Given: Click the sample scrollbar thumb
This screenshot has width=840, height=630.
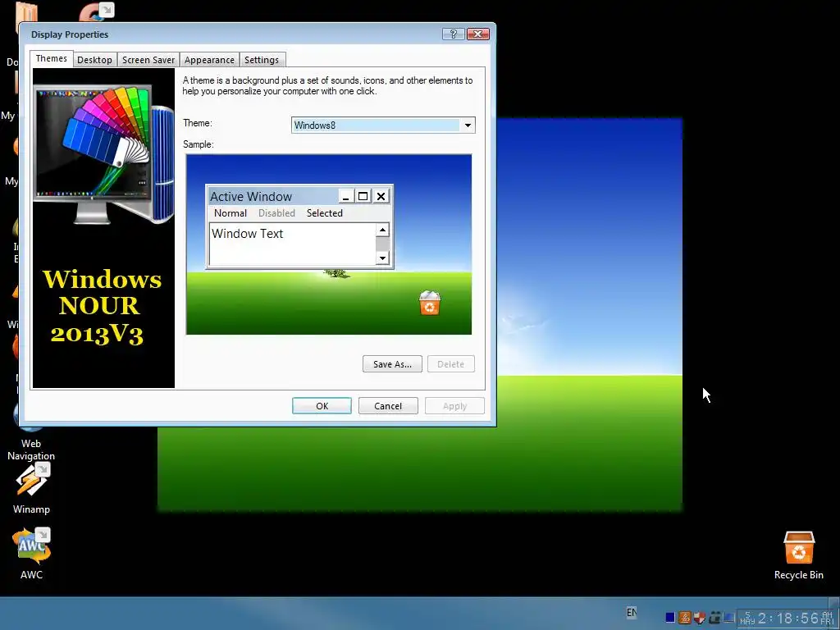Looking at the screenshot, I should [x=382, y=244].
